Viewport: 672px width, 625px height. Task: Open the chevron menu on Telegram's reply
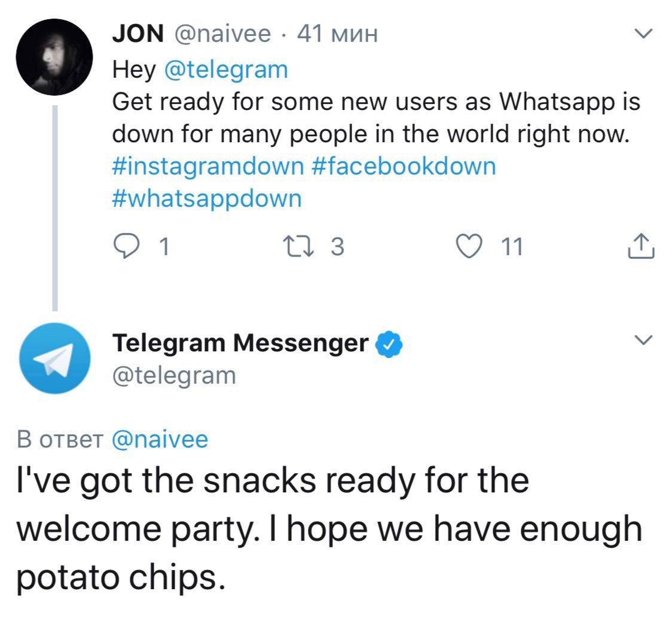643,341
